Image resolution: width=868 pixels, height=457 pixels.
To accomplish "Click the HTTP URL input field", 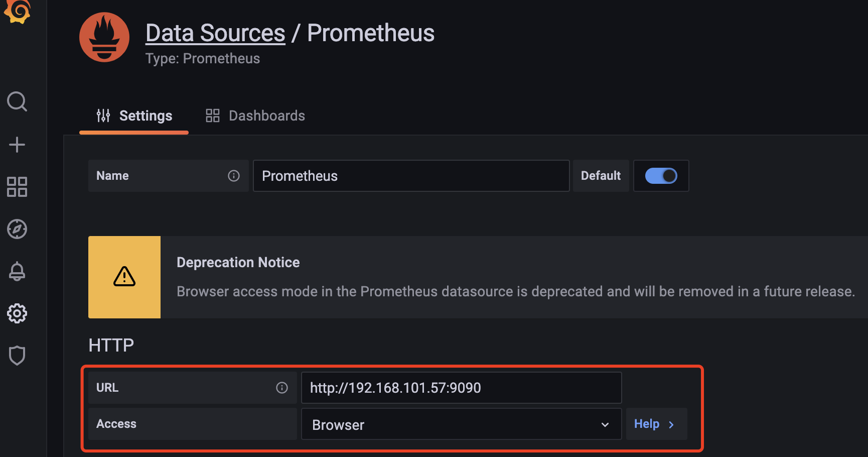I will pos(461,388).
